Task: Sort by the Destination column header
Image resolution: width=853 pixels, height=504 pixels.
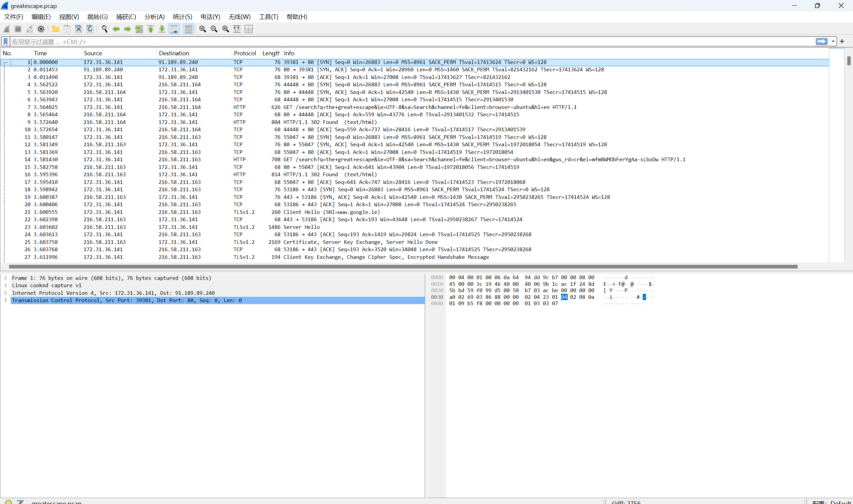Action: tap(194, 53)
